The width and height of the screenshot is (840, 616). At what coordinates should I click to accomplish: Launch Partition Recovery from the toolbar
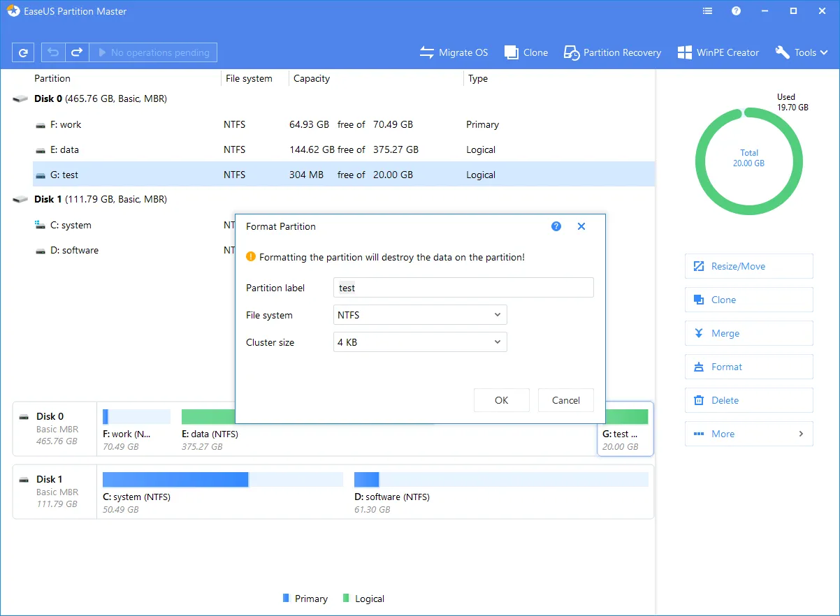(x=612, y=52)
